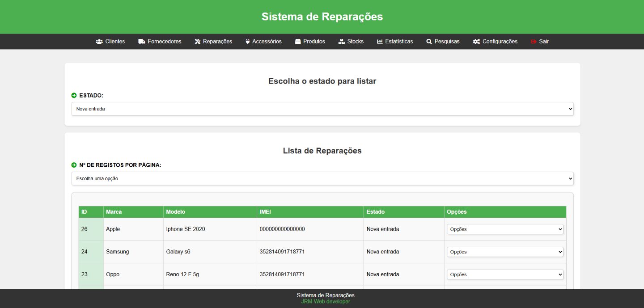Open Opções dropdown for Oppo Reno 12 F

505,274
